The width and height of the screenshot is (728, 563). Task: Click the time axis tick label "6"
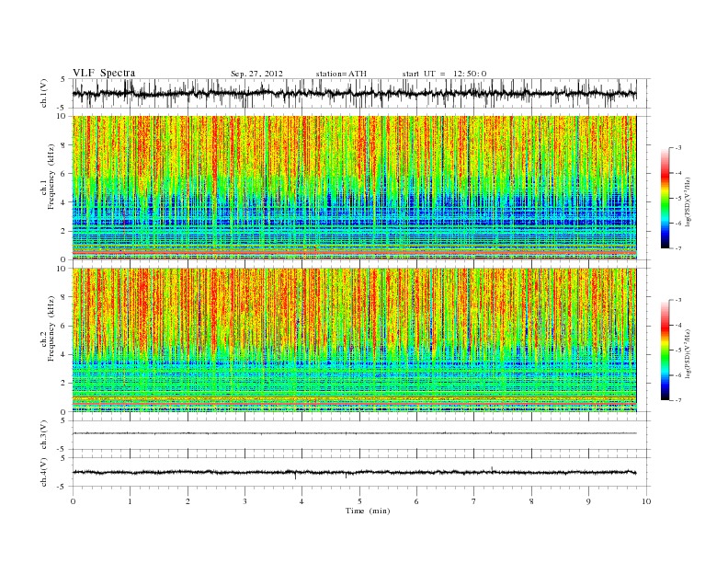(416, 501)
